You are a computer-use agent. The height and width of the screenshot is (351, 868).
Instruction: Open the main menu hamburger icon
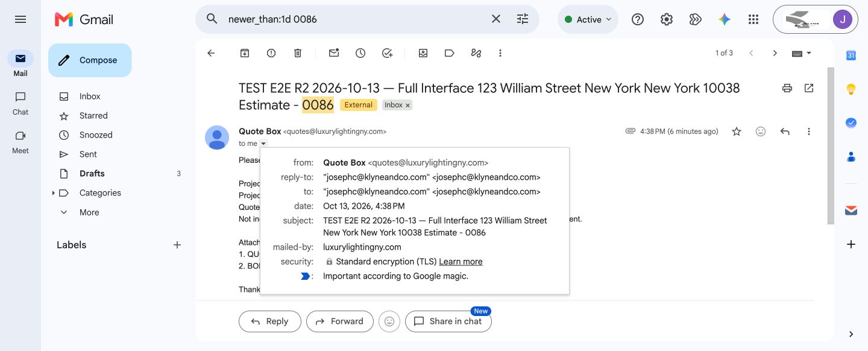pyautogui.click(x=20, y=19)
